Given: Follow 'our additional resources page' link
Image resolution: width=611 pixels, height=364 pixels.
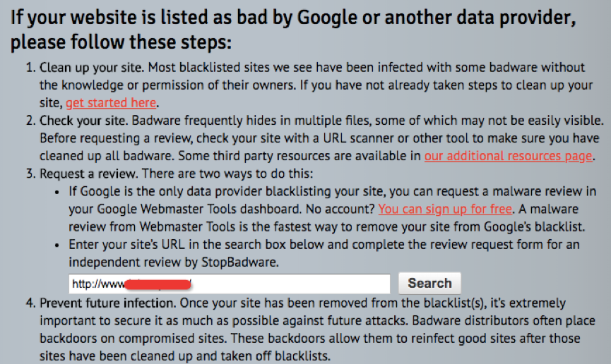Looking at the screenshot, I should [509, 156].
